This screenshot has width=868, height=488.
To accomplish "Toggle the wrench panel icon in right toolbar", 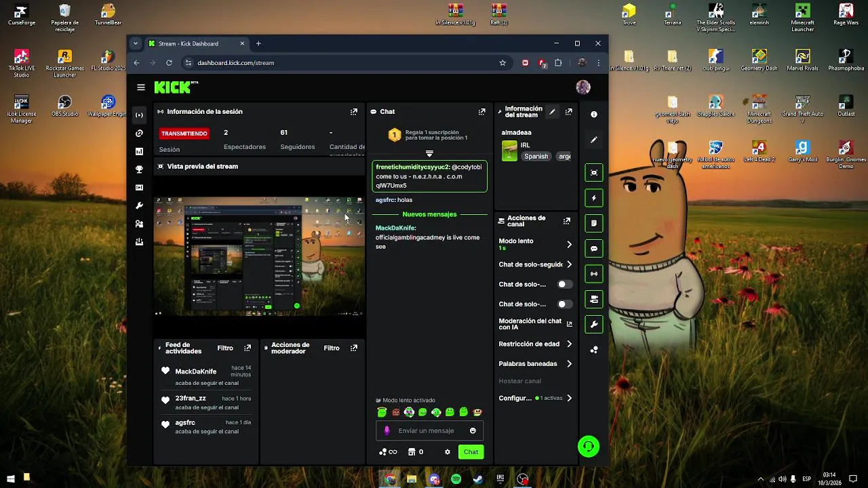I will pos(594,325).
